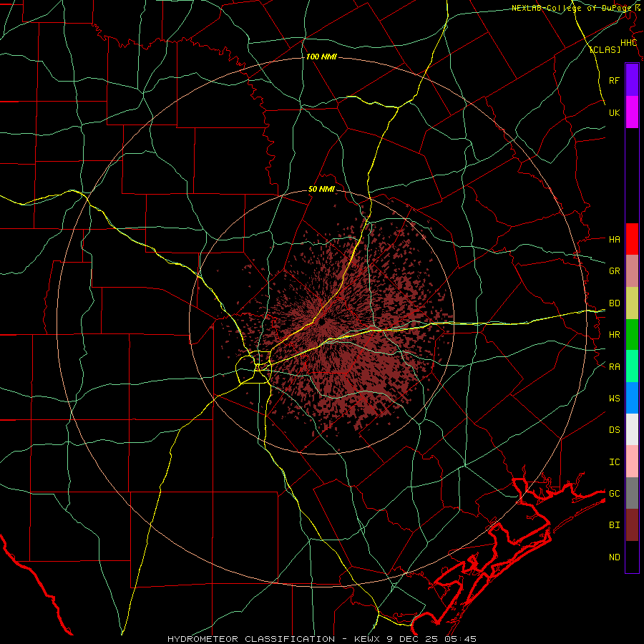Click the HA legend label
644x644 pixels.
[614, 239]
